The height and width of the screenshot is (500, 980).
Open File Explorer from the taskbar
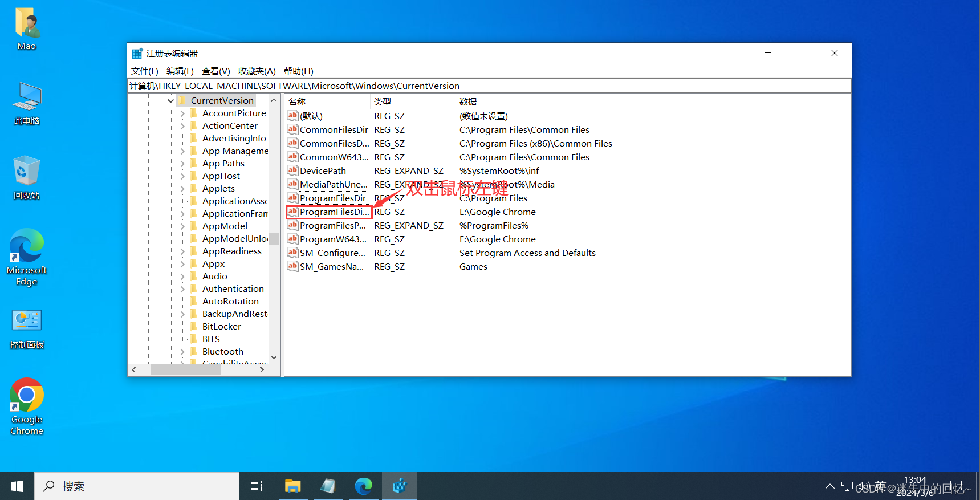(292, 486)
